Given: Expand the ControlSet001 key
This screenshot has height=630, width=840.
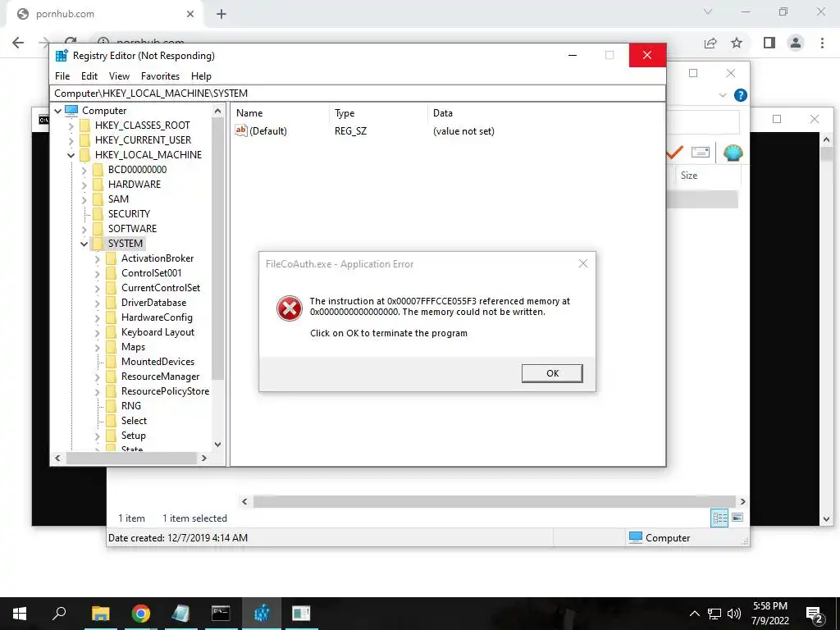Looking at the screenshot, I should tap(97, 274).
